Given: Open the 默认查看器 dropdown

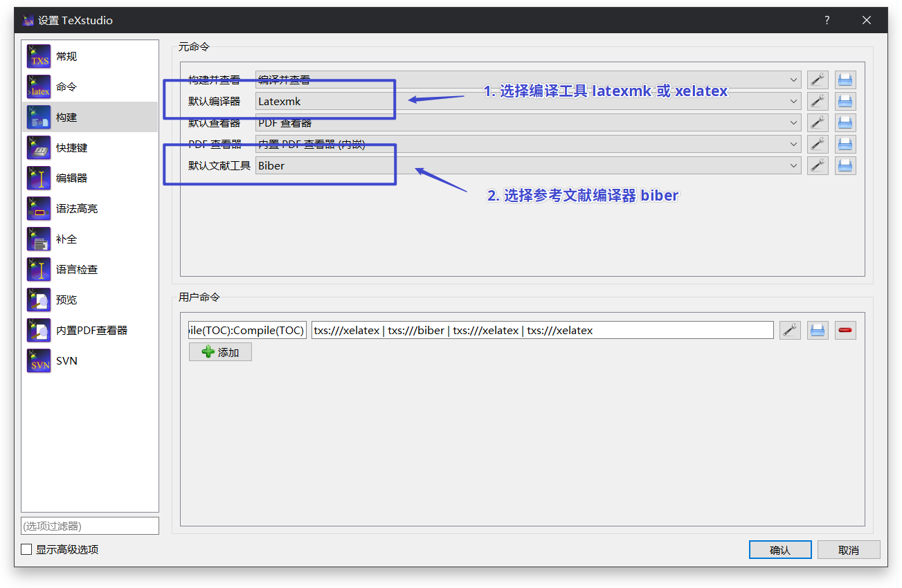Looking at the screenshot, I should coord(528,122).
